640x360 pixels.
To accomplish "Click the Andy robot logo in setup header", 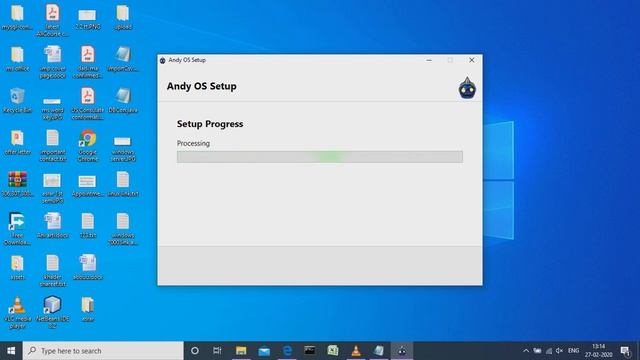I will click(x=467, y=88).
